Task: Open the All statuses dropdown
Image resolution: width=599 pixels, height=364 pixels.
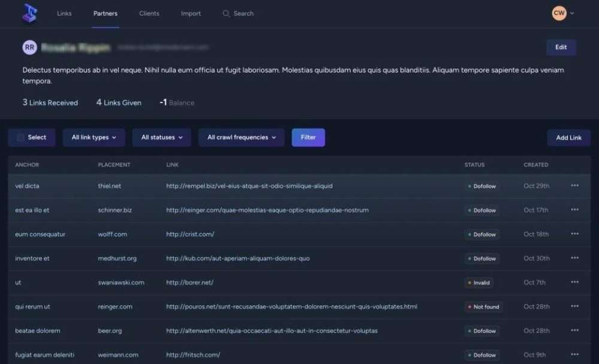Action: 161,137
